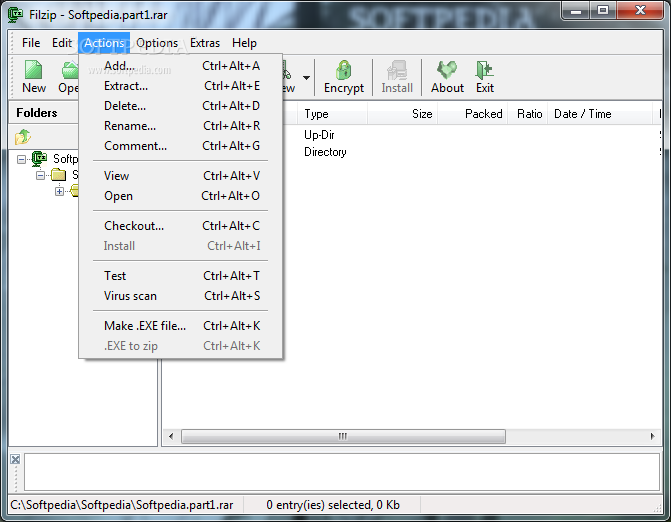Click the About toolbar icon

[447, 70]
